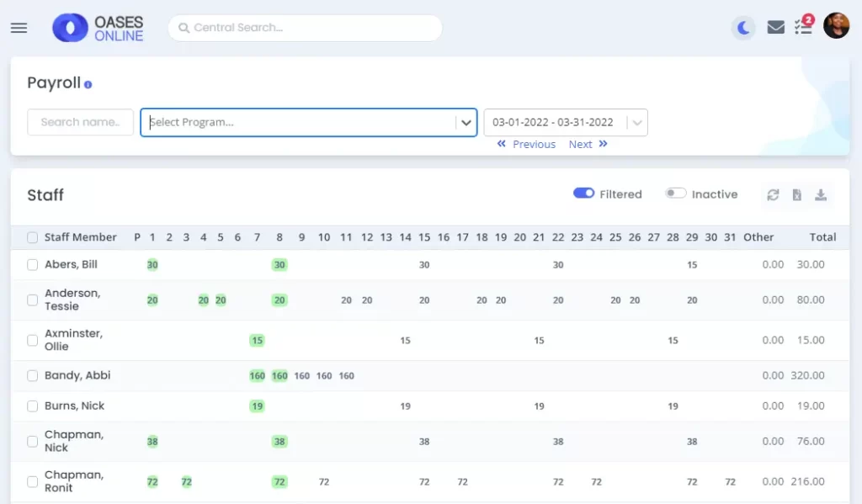Refresh the staff payroll table
Screen dimensions: 862x504
(x=773, y=195)
